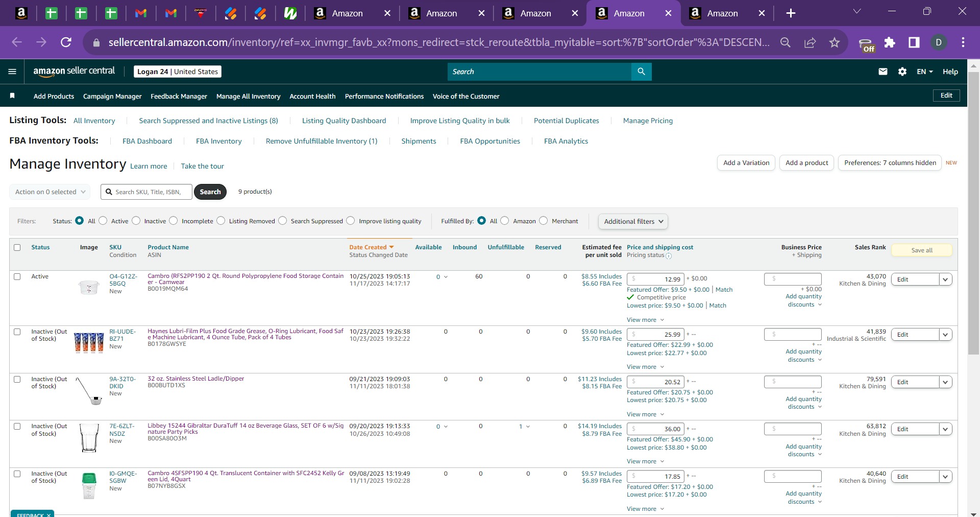Click the search magnifier button in header
This screenshot has width=980, height=517.
[x=641, y=72]
